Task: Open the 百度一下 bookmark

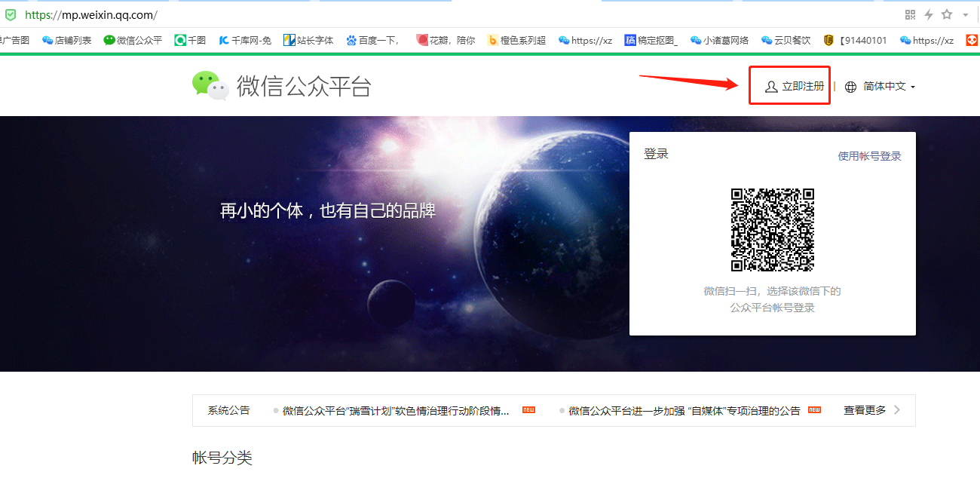Action: click(372, 40)
